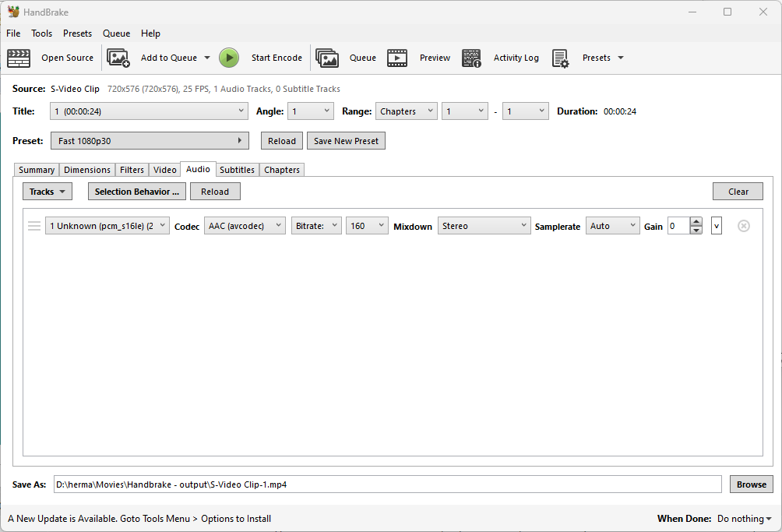This screenshot has height=532, width=782.
Task: Click the HandBrake app logo in title bar
Action: click(13, 12)
